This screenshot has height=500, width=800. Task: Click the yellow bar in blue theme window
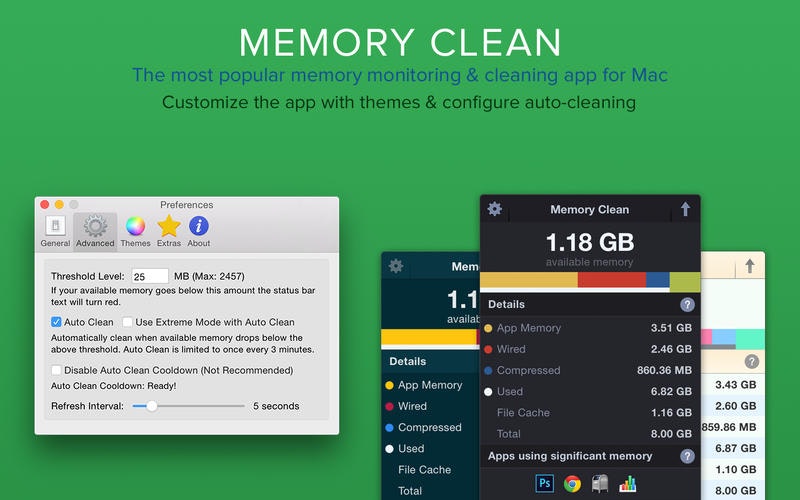[429, 337]
